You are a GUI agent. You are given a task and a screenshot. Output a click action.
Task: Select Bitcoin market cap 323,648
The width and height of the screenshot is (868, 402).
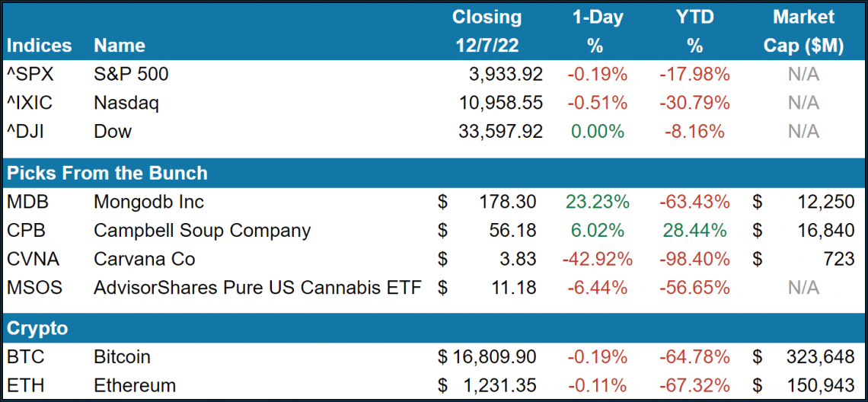point(819,357)
